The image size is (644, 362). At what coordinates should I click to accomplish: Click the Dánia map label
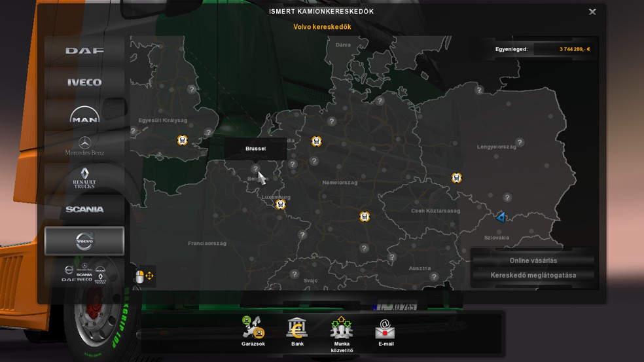(343, 45)
